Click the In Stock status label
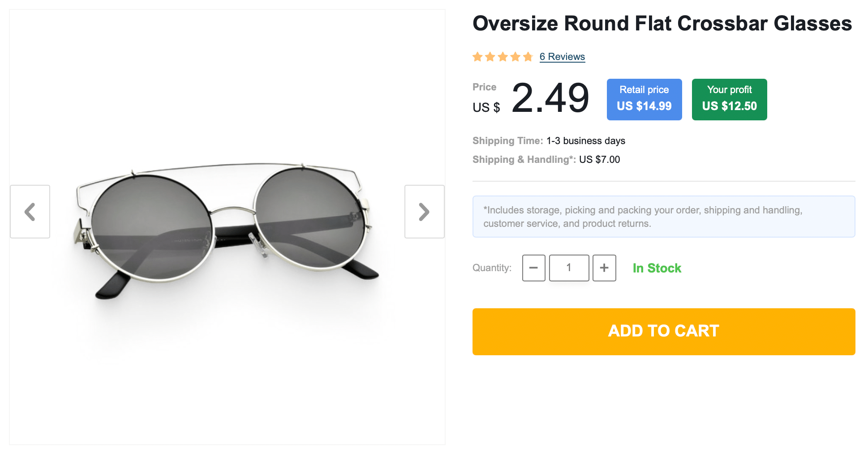The image size is (868, 451). pyautogui.click(x=657, y=268)
